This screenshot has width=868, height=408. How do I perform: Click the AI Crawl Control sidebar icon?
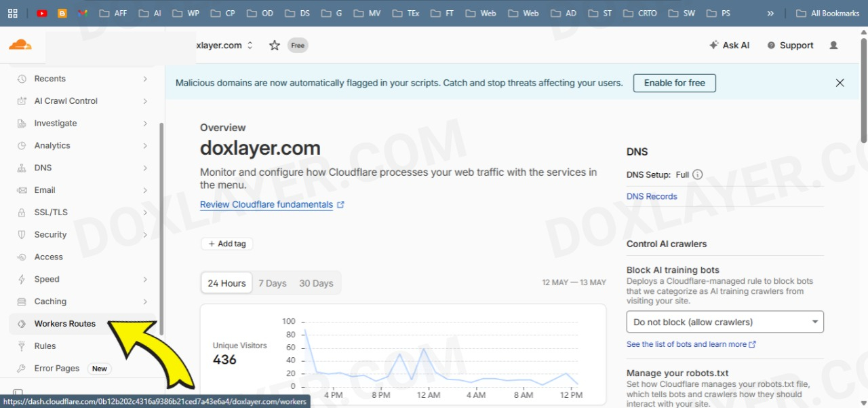22,101
